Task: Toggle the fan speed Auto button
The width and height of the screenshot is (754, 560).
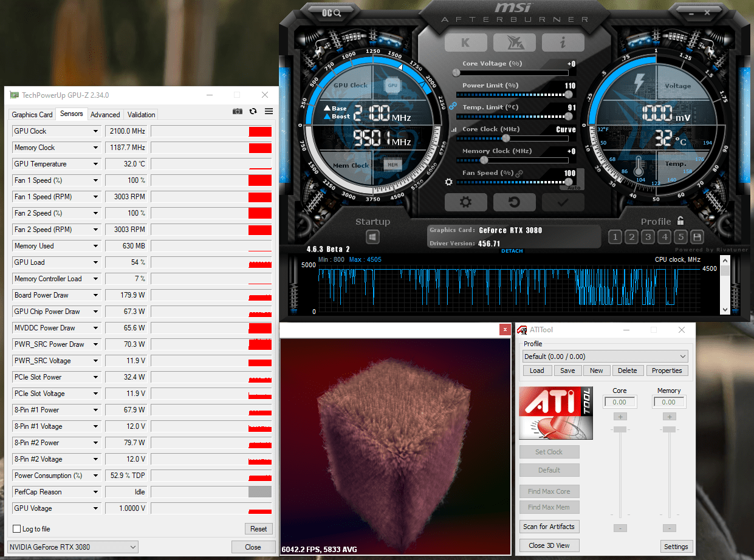Action: coord(574,188)
